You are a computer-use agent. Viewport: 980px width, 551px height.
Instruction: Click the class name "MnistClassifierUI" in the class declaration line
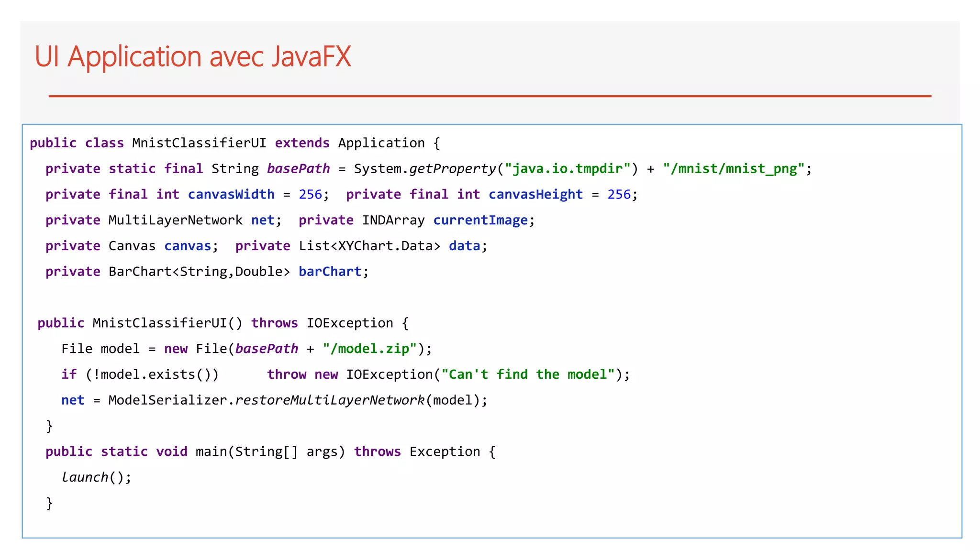pyautogui.click(x=199, y=143)
